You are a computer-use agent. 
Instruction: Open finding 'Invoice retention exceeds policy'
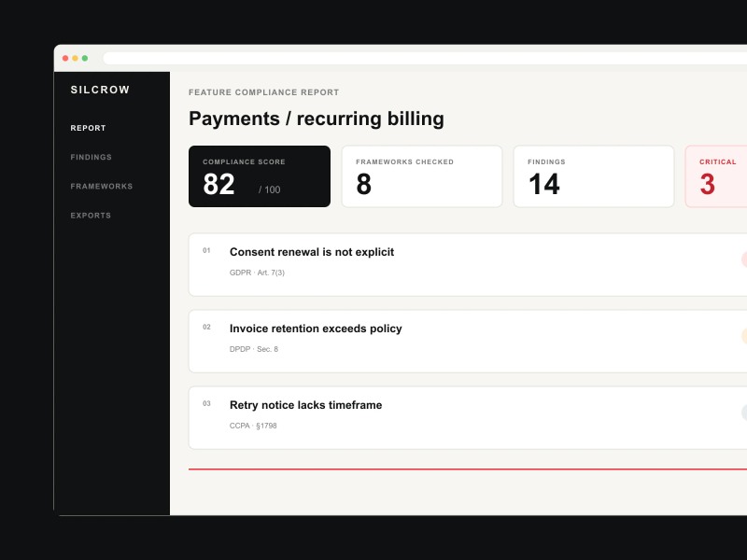468,342
